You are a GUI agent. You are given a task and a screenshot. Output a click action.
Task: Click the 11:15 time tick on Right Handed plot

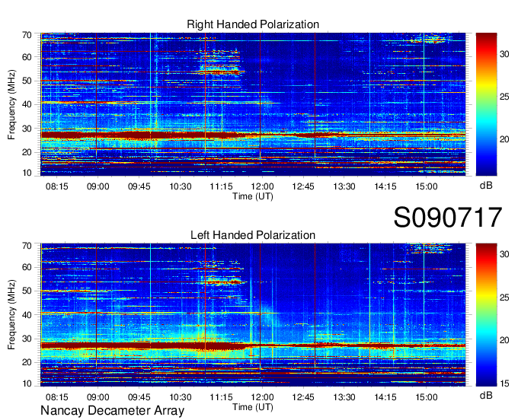click(222, 186)
